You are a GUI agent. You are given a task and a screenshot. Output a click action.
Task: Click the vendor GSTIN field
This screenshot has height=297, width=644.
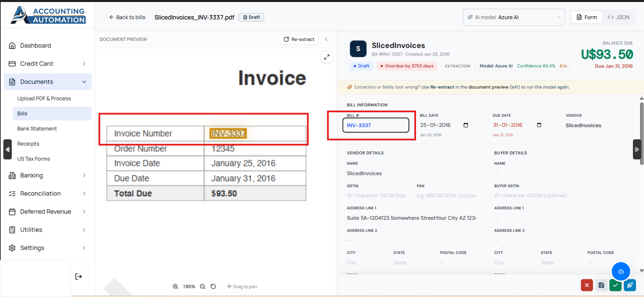(376, 196)
